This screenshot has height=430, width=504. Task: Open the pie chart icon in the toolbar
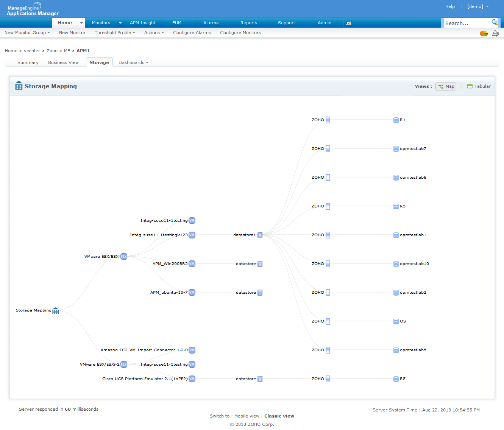(484, 33)
